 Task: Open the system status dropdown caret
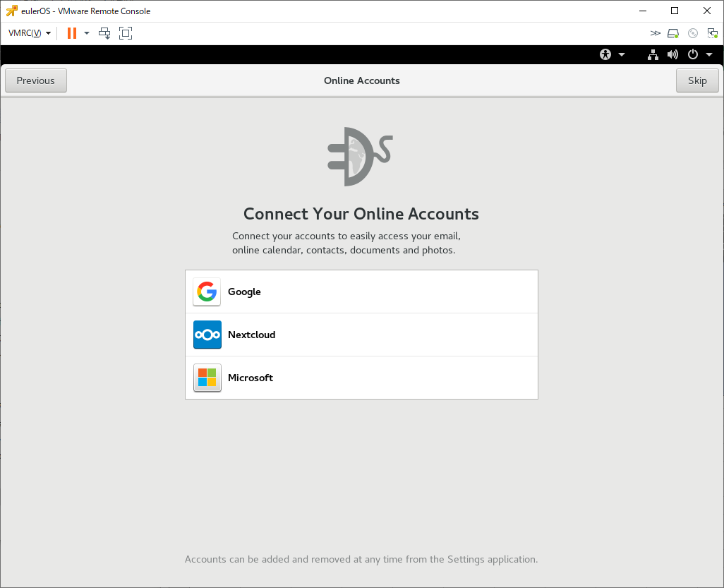click(710, 54)
